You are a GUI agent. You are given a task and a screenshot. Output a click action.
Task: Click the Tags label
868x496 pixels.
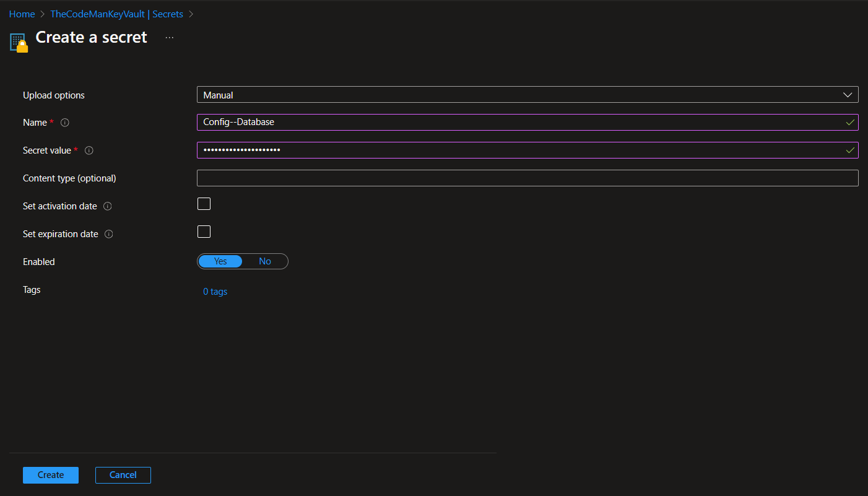point(32,290)
